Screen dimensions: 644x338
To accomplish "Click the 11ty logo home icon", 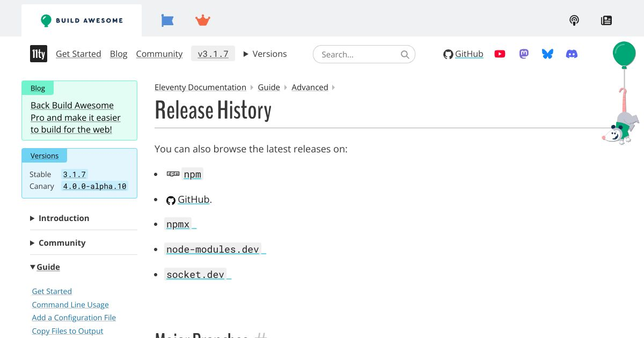I will tap(39, 54).
